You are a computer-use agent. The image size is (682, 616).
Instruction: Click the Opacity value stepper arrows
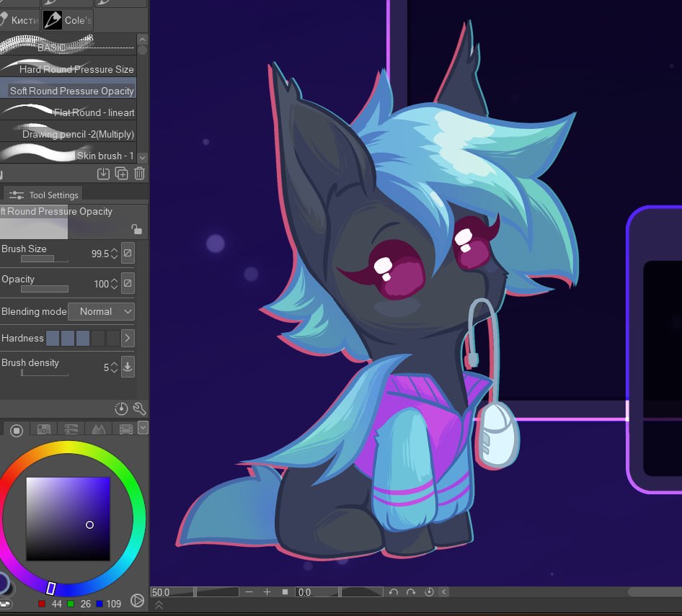(x=114, y=284)
